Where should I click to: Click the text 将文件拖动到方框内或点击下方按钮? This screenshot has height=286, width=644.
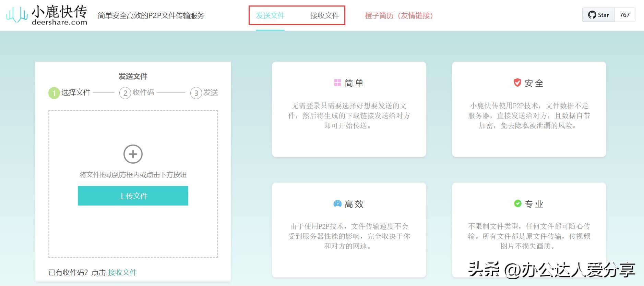[133, 175]
